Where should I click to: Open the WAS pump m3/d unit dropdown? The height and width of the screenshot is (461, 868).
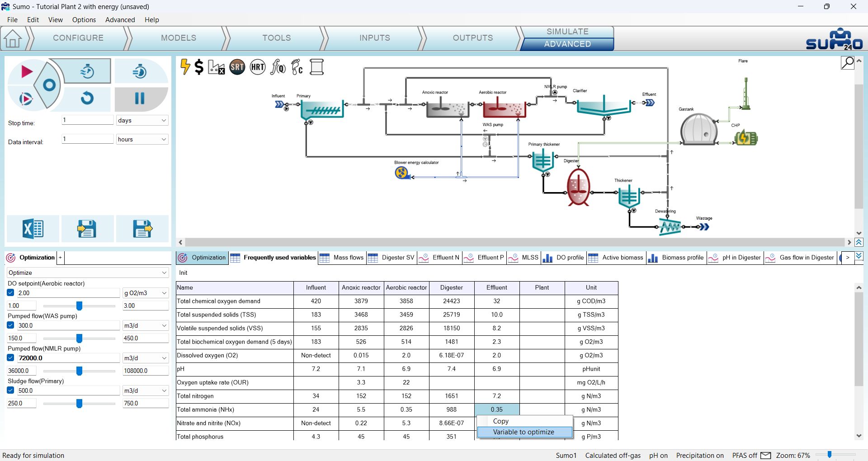point(146,325)
